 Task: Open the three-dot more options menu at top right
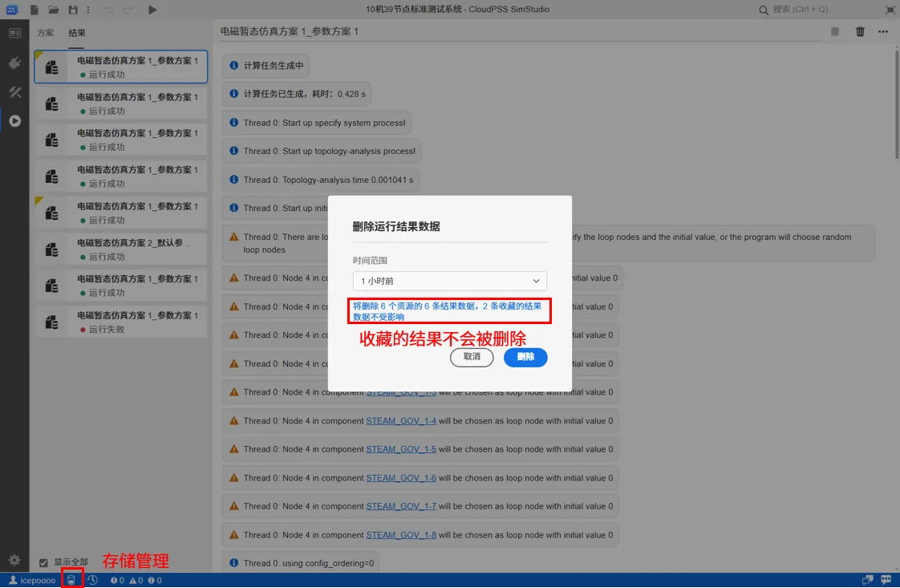(x=883, y=31)
